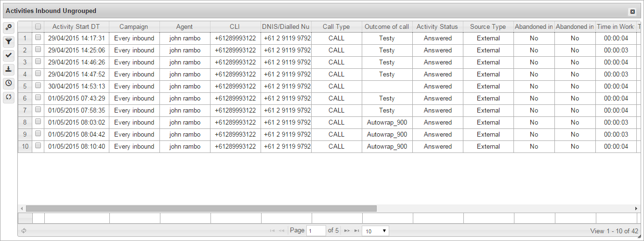Sort by Outcome of call column header
The height and width of the screenshot is (241, 644).
387,27
